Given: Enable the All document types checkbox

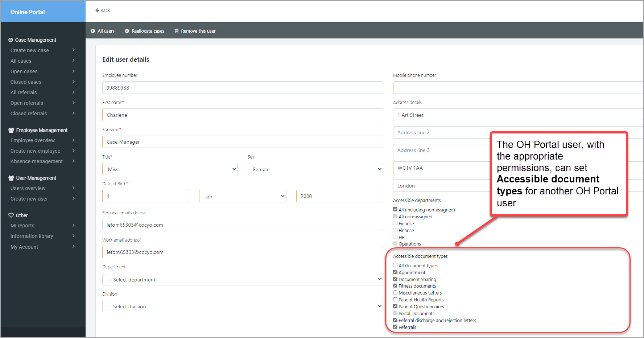Looking at the screenshot, I should click(395, 265).
